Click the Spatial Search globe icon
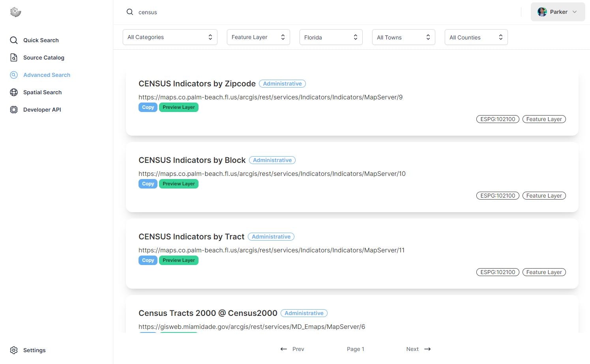The image size is (590, 364). (14, 92)
